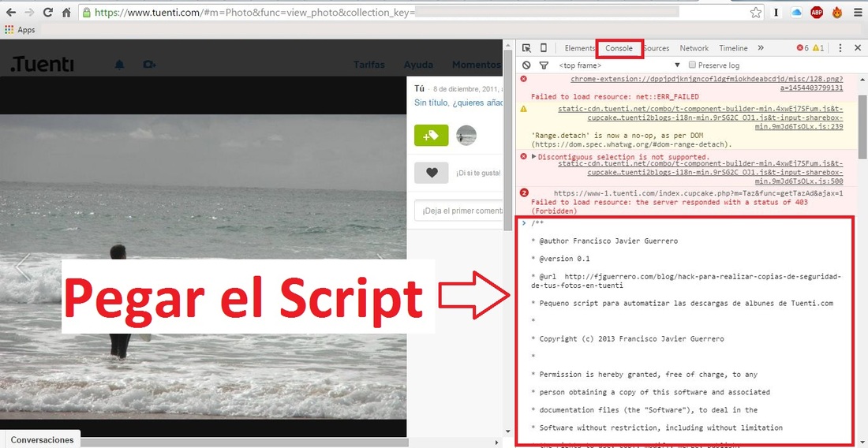This screenshot has width=868, height=448.
Task: Go back with browser back arrow
Action: tap(10, 12)
